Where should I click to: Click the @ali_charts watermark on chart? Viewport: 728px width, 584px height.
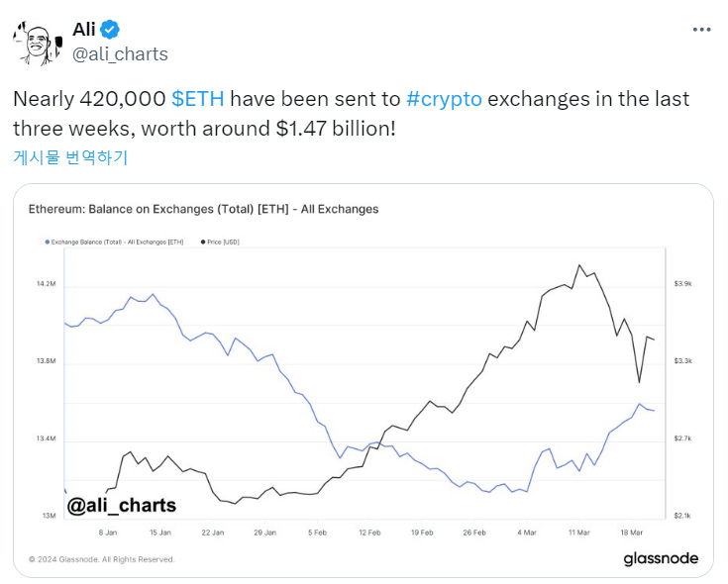(121, 506)
